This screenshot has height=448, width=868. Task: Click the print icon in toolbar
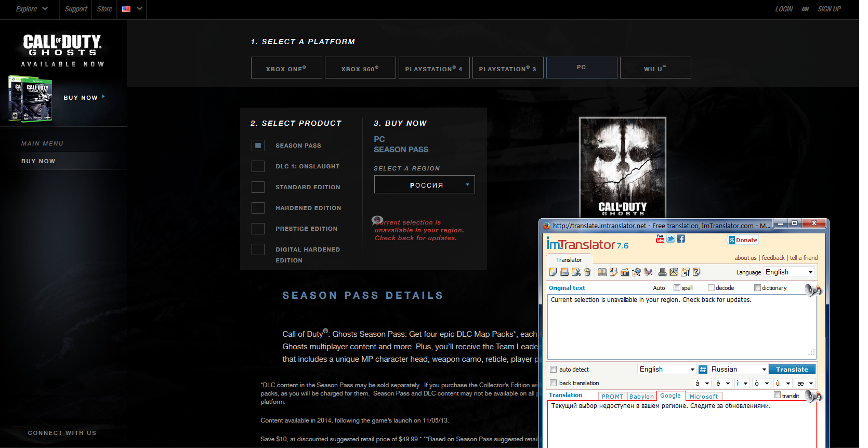pyautogui.click(x=662, y=272)
